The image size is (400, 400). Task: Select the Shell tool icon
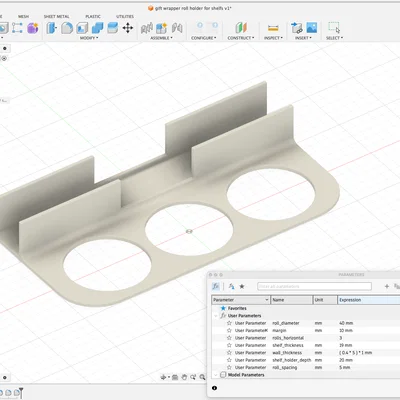(82, 28)
